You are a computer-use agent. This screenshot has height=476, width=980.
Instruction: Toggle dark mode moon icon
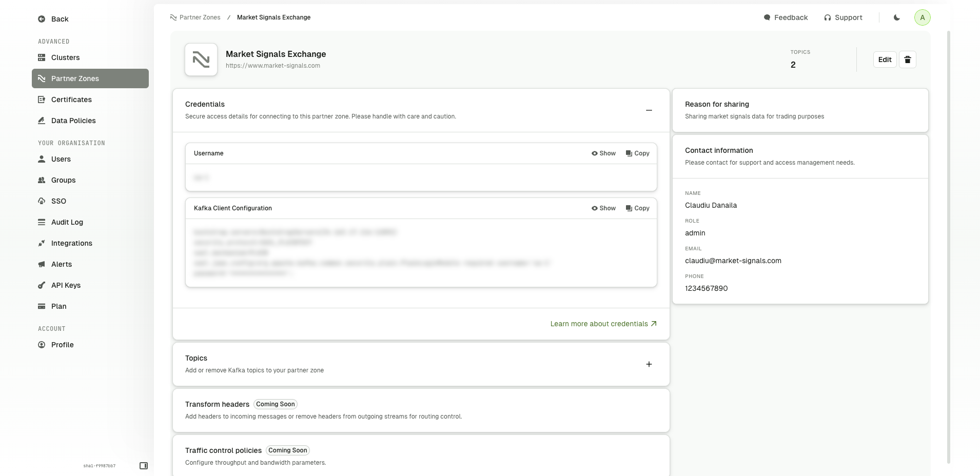(896, 17)
